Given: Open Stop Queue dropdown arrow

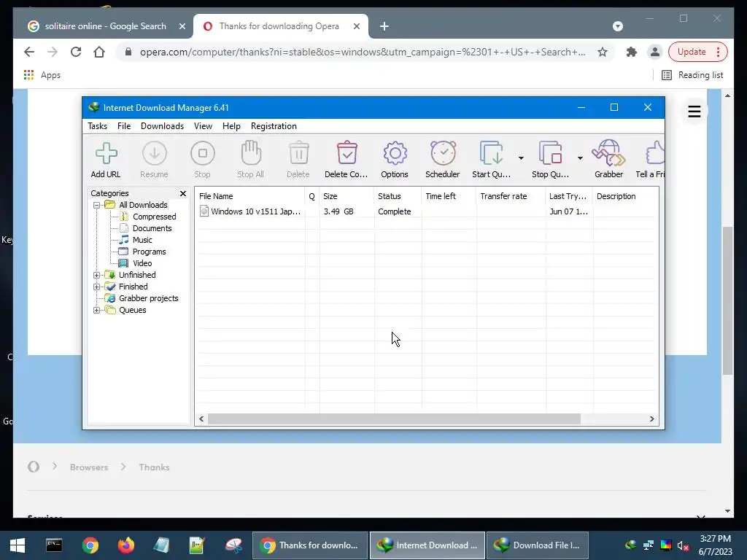Looking at the screenshot, I should tap(580, 158).
